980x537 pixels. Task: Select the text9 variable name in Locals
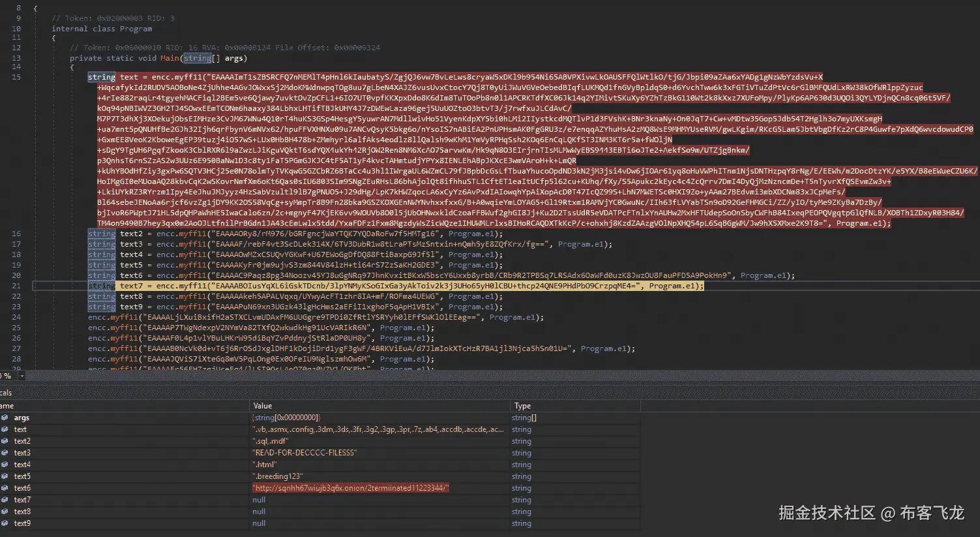point(22,523)
